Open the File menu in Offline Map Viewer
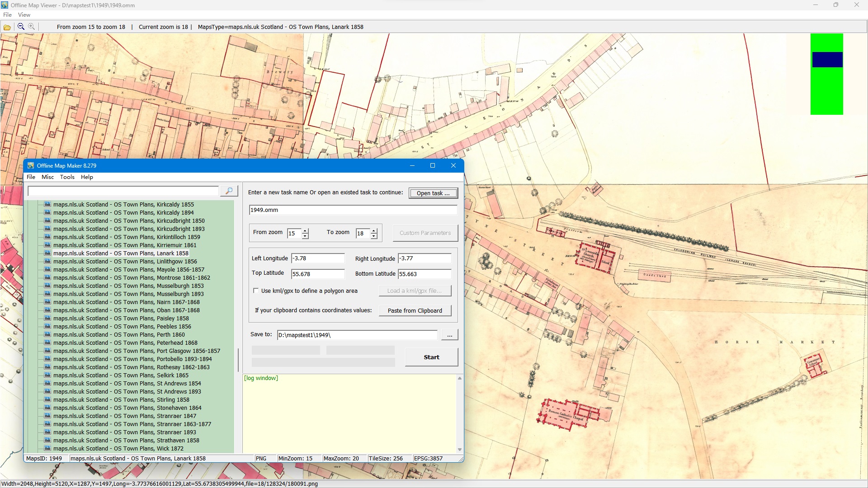This screenshot has height=488, width=868. click(x=7, y=15)
